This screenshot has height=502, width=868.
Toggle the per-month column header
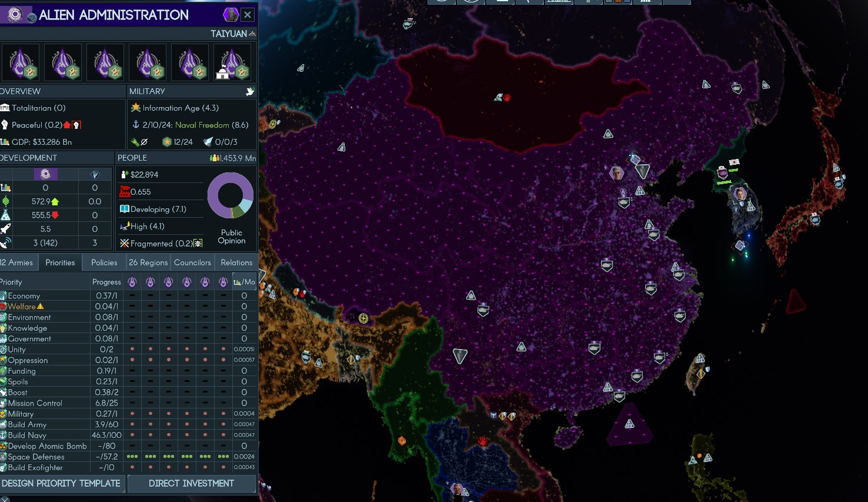(x=244, y=282)
